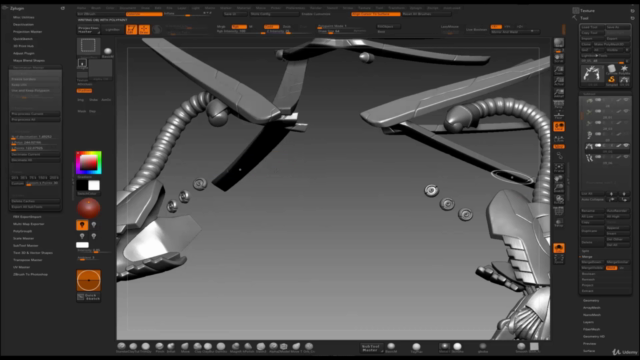Toggle Persp perspective icon
Viewport: 640px width, 360px height.
tap(559, 104)
